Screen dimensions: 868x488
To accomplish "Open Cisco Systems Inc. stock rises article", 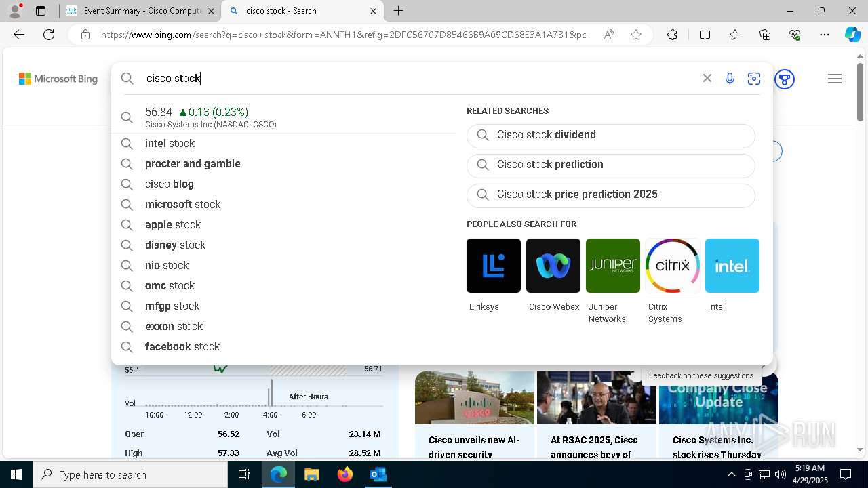I will click(719, 415).
